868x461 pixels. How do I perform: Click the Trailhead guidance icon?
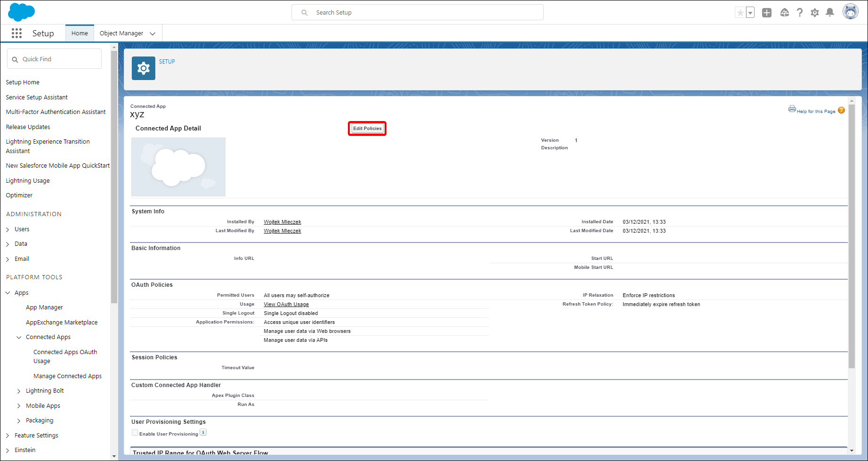(784, 13)
